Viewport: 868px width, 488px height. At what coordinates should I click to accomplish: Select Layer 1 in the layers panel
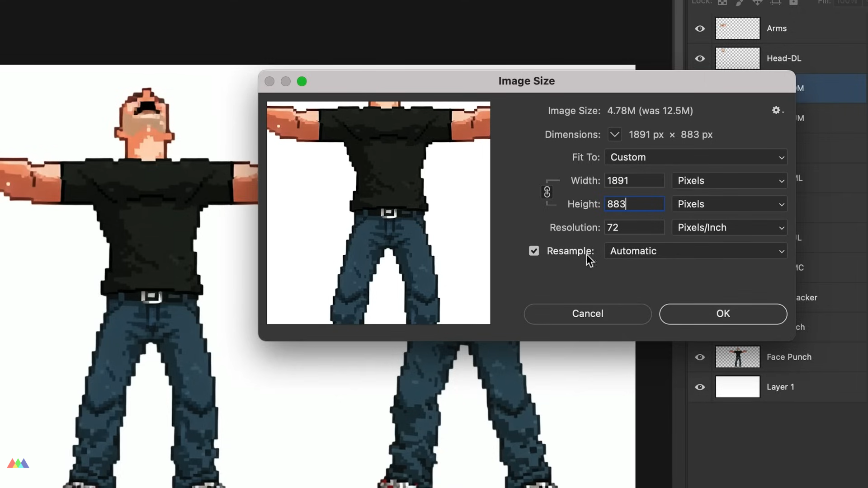[780, 387]
